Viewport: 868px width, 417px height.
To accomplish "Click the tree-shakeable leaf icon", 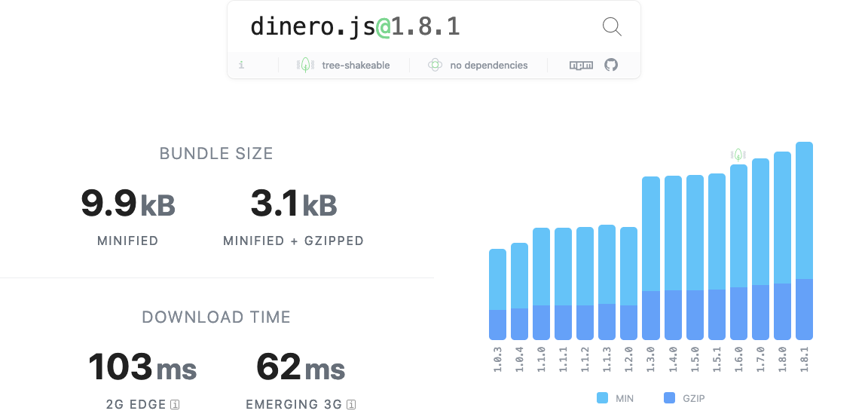I will click(306, 66).
